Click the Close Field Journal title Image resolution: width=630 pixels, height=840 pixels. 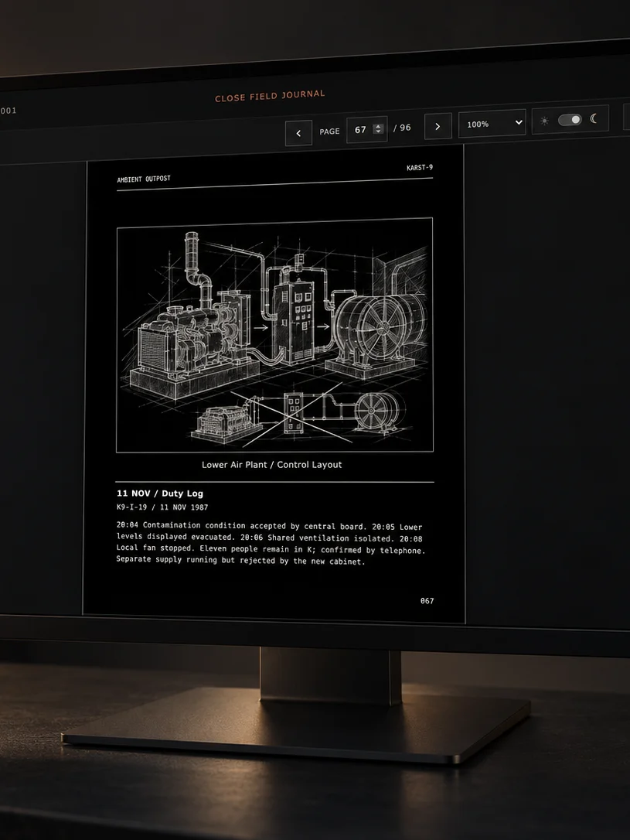270,96
